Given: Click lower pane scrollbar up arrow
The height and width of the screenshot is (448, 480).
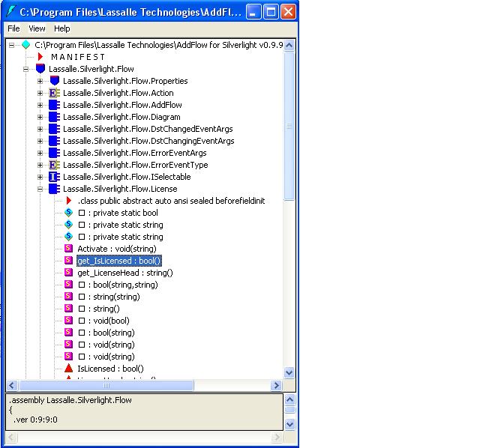Looking at the screenshot, I should tap(290, 399).
